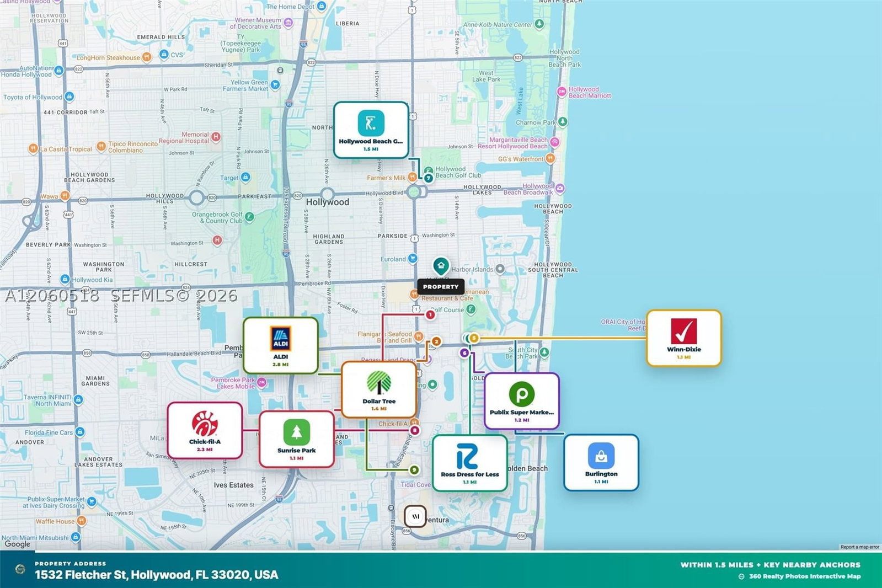Image resolution: width=882 pixels, height=588 pixels.
Task: Click the 360 Realty logo in footer
Action: point(20,569)
